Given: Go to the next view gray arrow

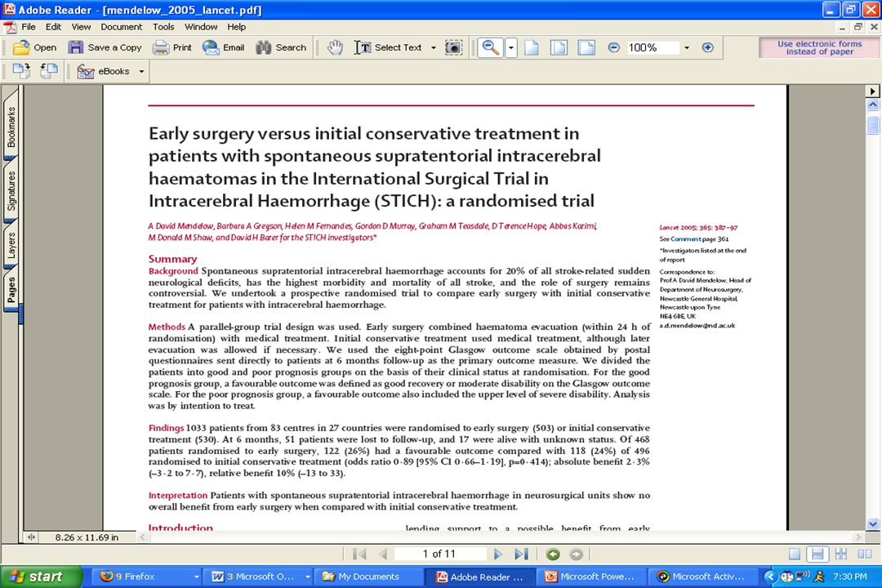Looking at the screenshot, I should (576, 555).
